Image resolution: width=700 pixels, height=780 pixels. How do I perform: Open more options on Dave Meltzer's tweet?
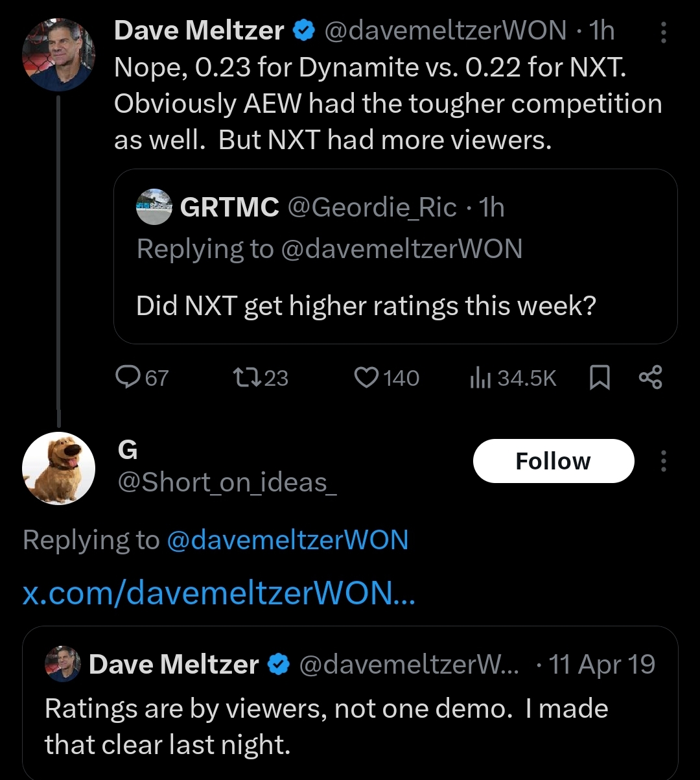tap(662, 32)
